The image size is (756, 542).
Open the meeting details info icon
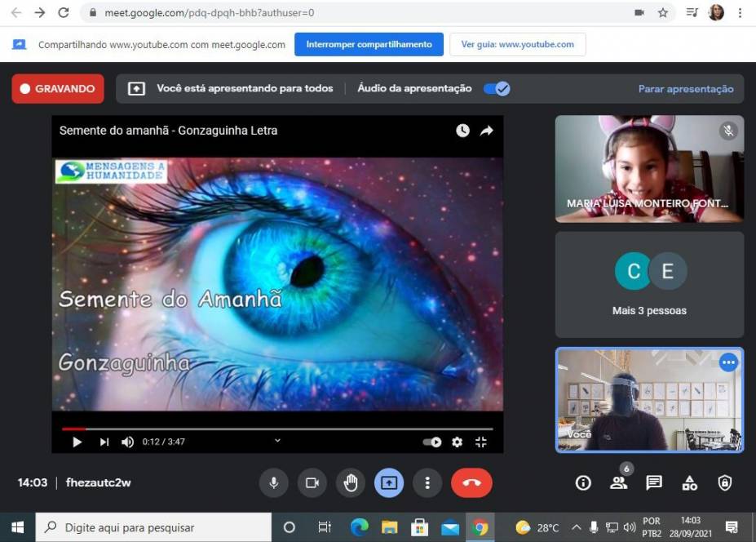click(583, 482)
